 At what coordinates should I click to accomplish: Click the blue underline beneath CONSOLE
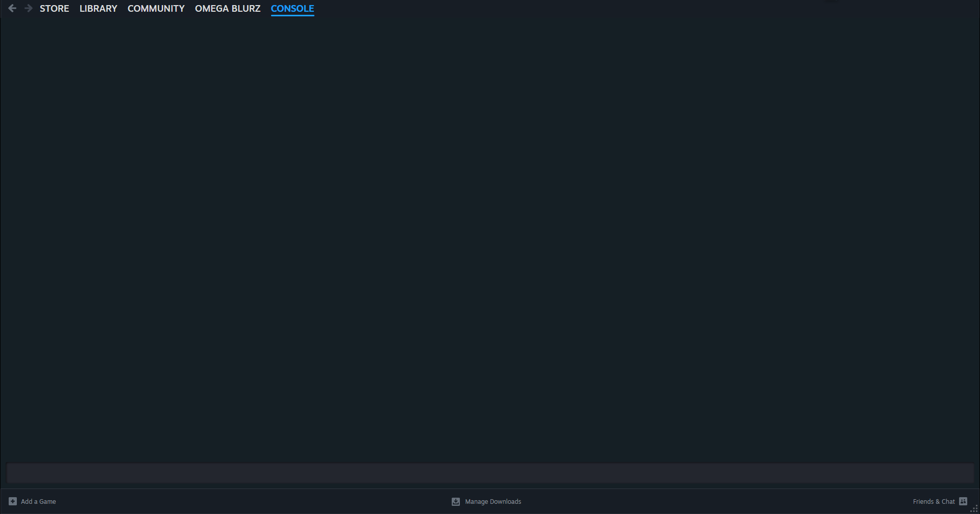(292, 15)
